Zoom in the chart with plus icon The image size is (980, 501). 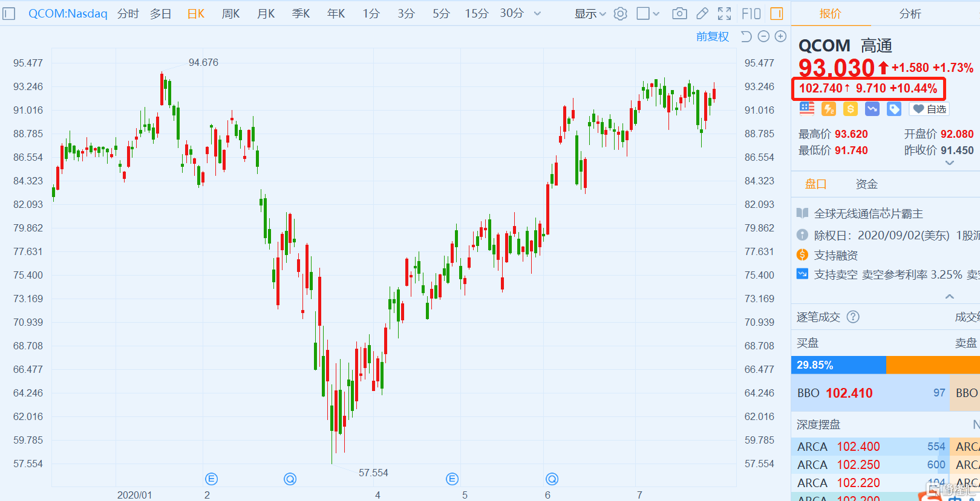click(x=781, y=36)
